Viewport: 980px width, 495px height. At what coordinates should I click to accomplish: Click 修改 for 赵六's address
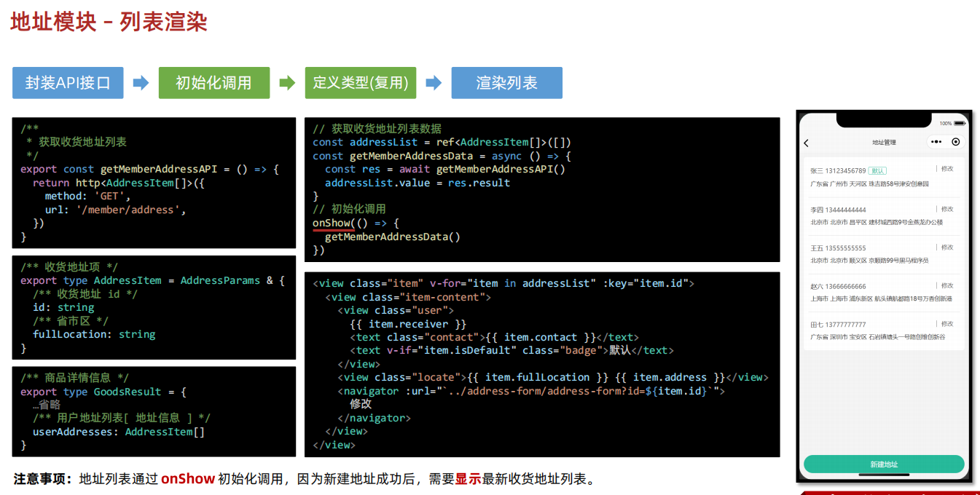[947, 285]
